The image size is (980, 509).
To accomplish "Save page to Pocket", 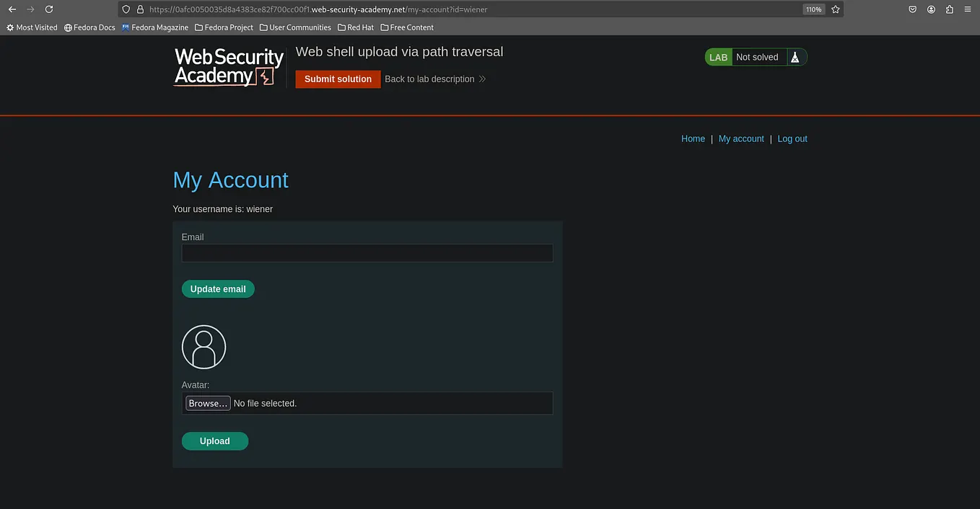I will pos(911,9).
